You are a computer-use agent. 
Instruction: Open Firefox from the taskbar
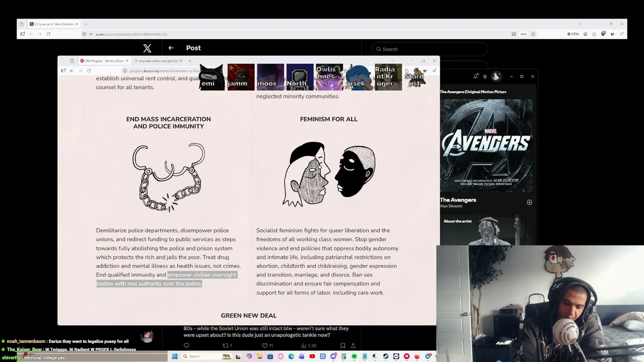pos(417,356)
